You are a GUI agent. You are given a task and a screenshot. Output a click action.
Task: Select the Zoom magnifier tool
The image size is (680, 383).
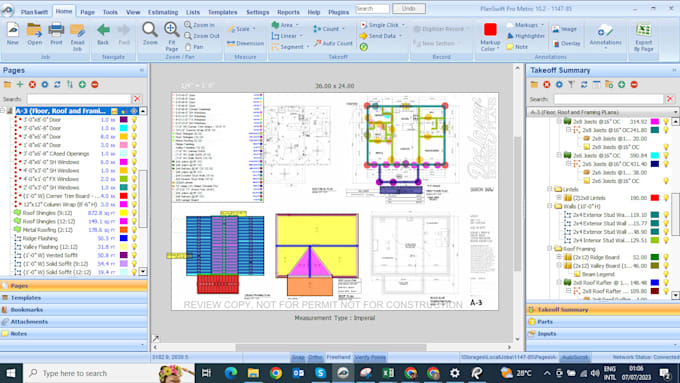[x=150, y=34]
